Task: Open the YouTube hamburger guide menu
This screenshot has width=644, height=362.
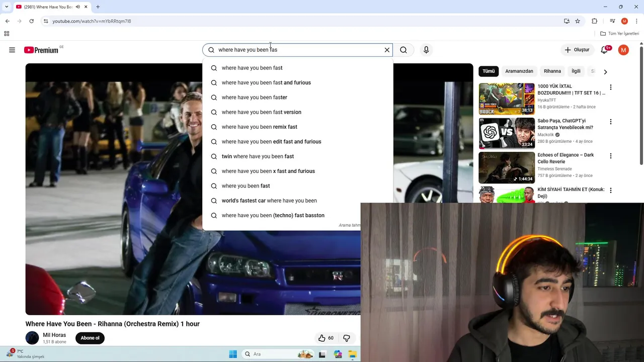Action: point(12,50)
